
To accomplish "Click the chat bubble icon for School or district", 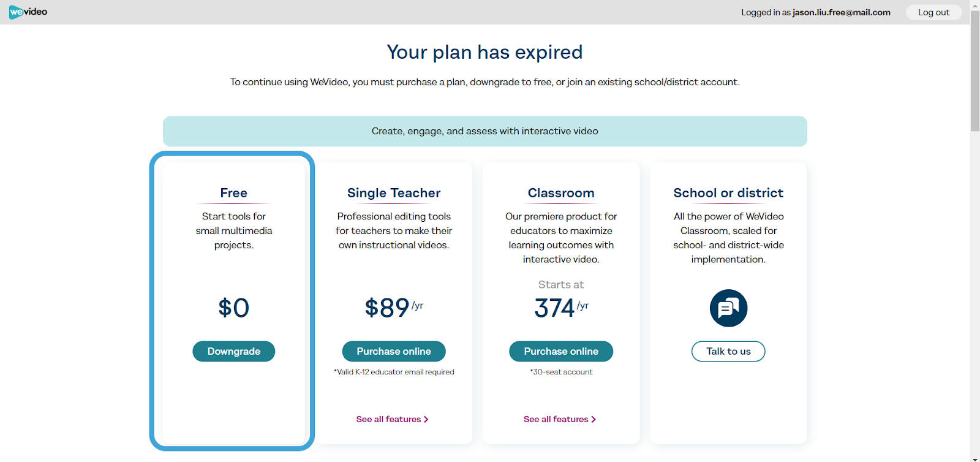I will click(728, 308).
